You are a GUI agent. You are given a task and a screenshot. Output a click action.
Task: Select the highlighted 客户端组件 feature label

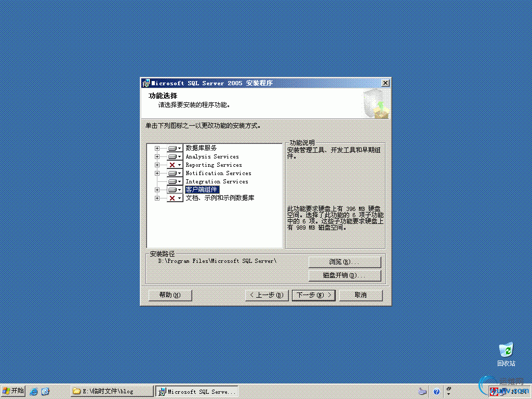click(202, 190)
